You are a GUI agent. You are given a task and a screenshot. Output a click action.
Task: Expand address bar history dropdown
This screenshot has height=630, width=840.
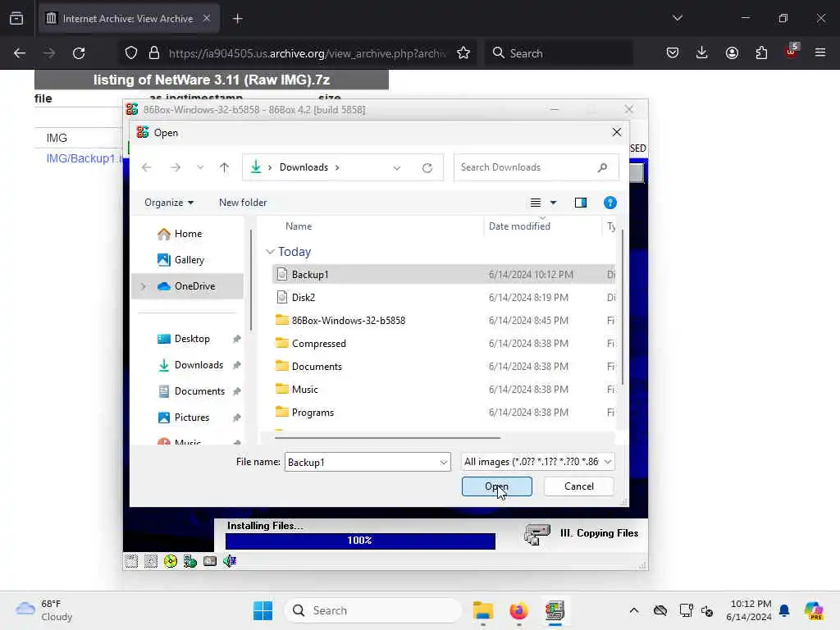(397, 167)
